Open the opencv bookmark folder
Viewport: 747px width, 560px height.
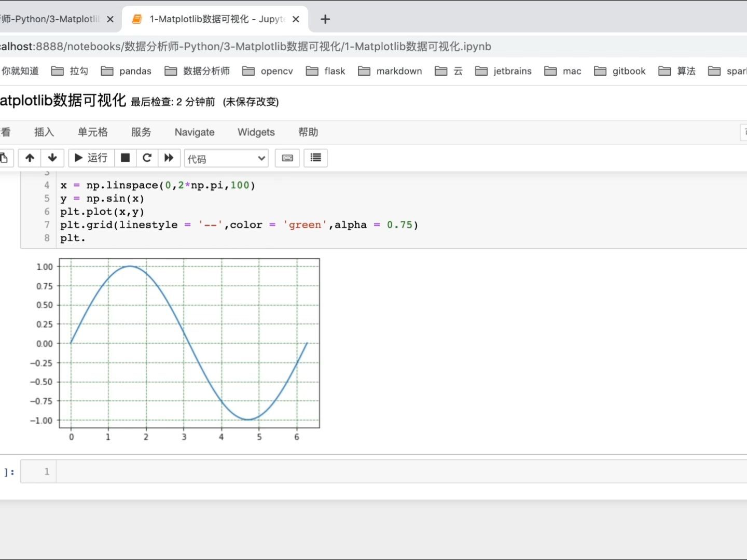(x=268, y=71)
